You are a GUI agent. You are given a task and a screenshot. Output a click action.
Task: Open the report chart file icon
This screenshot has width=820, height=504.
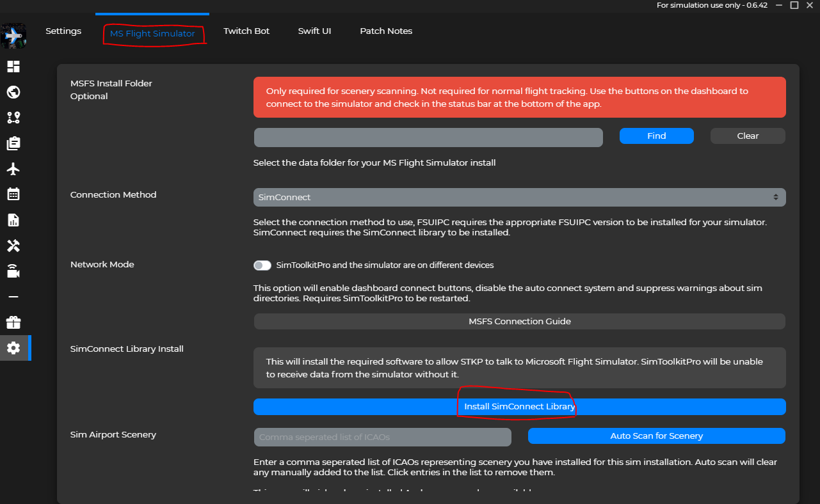[13, 220]
